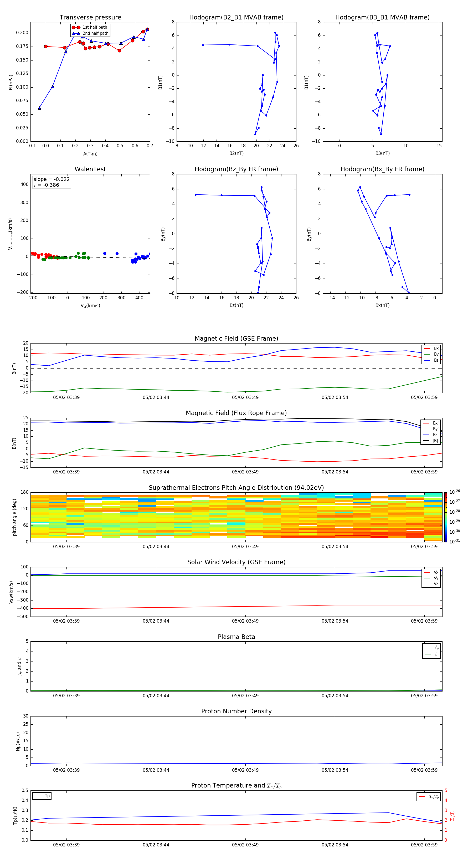Click the "Vsw(km/s)" y-axis label
This screenshot has height=868, width=473.
pyautogui.click(x=11, y=592)
